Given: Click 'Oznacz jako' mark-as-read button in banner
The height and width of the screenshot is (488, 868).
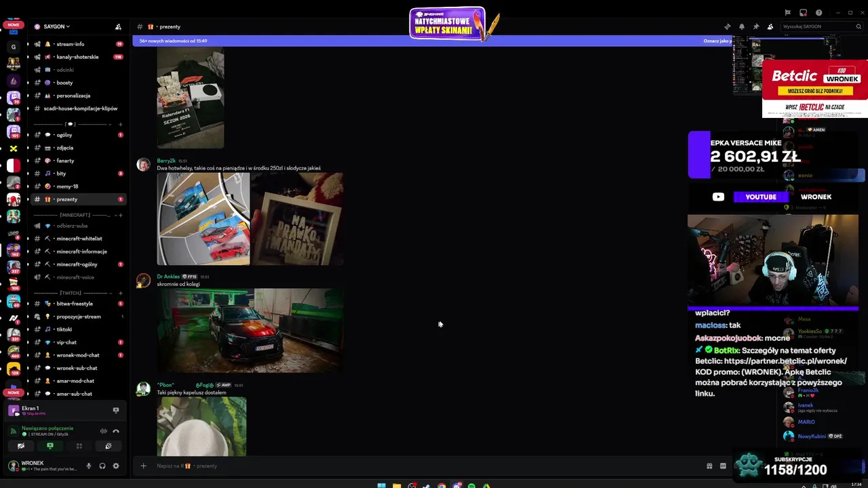Looking at the screenshot, I should [717, 41].
